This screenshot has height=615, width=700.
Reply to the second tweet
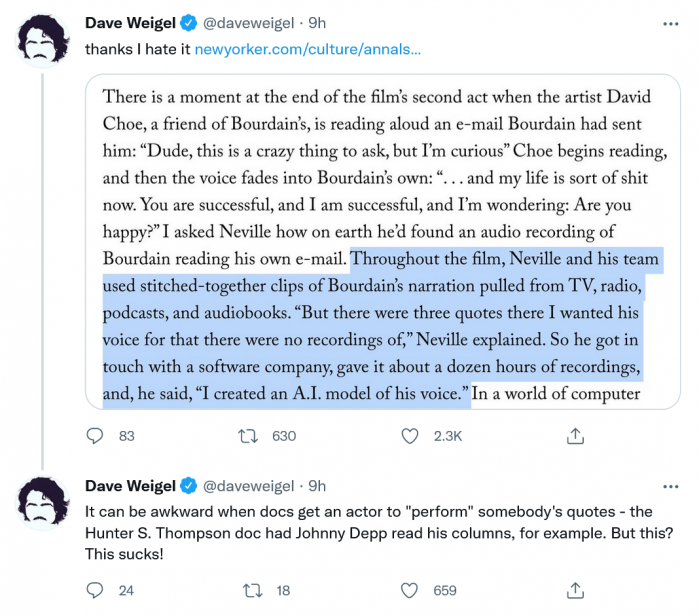pos(95,590)
